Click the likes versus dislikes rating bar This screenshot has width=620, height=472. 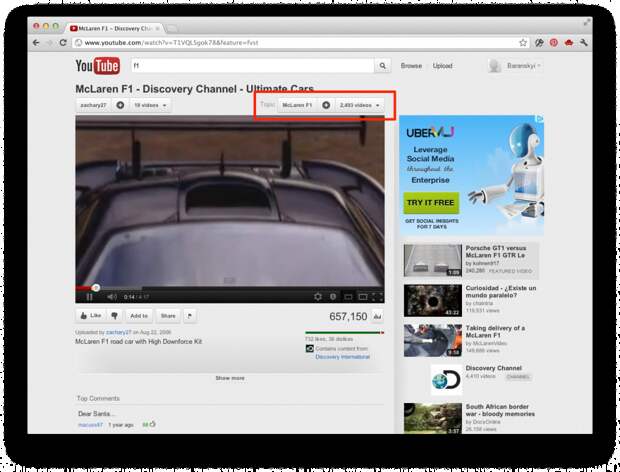344,333
